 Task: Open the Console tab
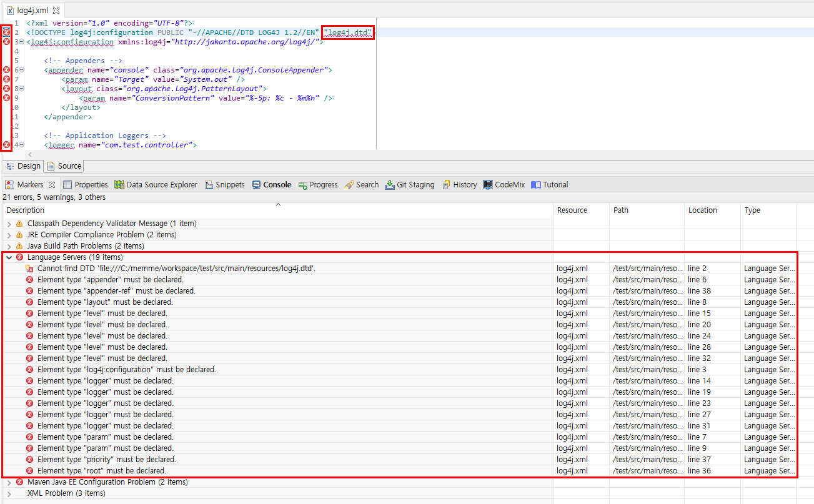[272, 185]
